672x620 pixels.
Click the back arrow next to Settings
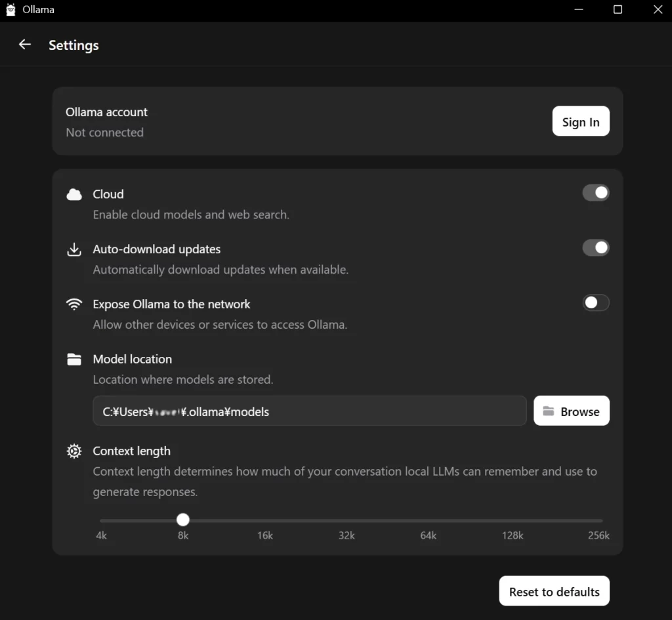[25, 45]
